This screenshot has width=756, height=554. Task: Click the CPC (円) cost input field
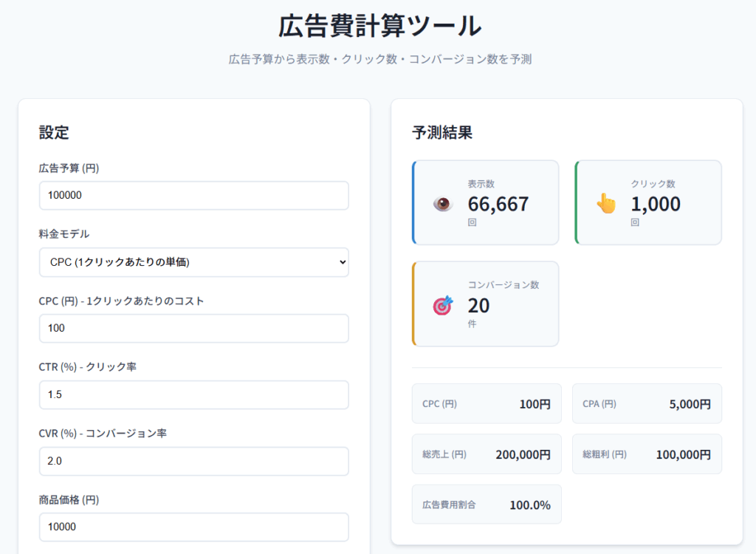click(193, 329)
